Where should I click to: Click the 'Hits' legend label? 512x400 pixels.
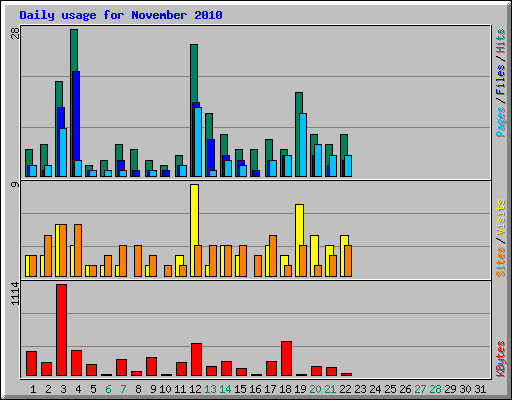click(500, 41)
